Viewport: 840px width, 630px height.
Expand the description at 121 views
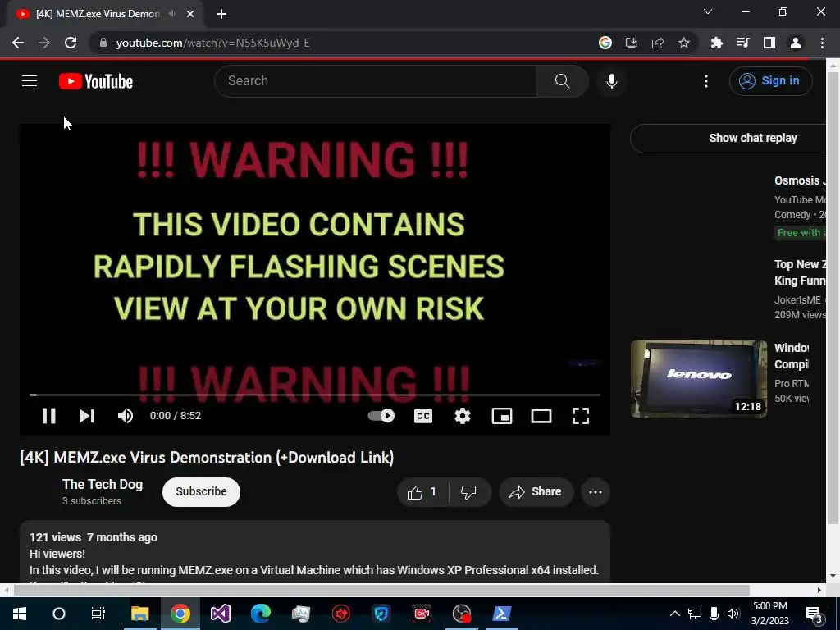315,553
